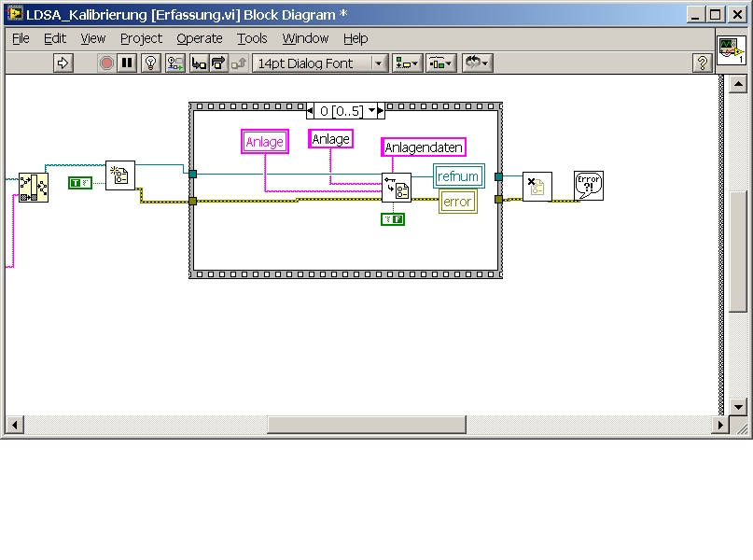Click the teal refnum input tunnel on sequence border

[x=192, y=174]
